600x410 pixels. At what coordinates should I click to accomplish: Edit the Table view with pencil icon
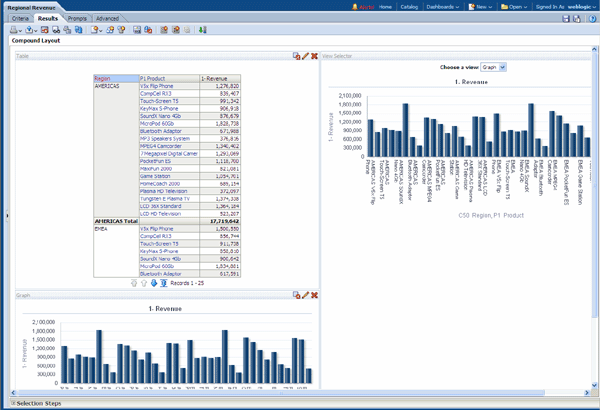pos(305,56)
